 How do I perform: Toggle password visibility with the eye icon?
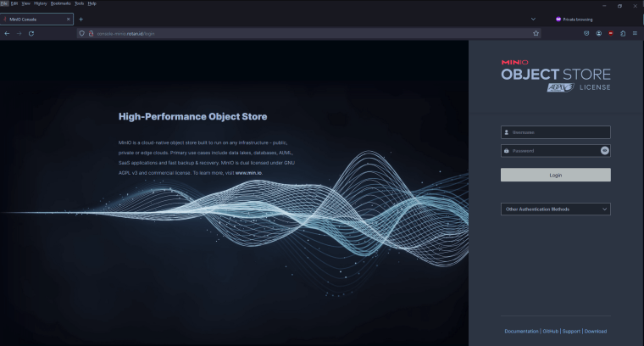coord(604,151)
